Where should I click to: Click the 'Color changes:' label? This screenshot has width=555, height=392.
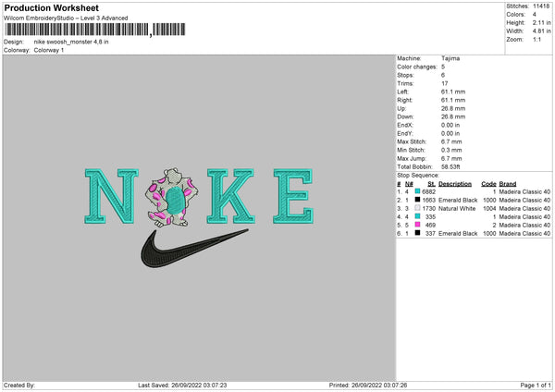[417, 67]
